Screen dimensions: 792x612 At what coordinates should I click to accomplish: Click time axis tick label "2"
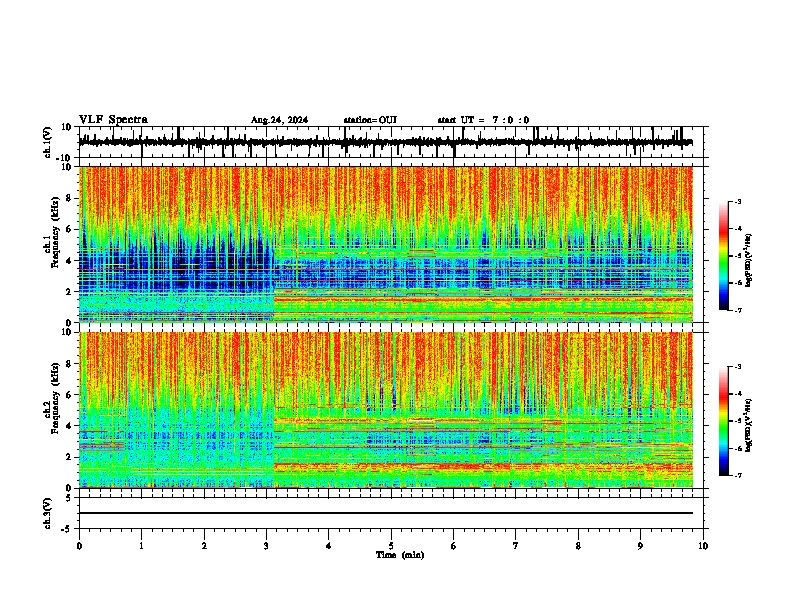[204, 546]
